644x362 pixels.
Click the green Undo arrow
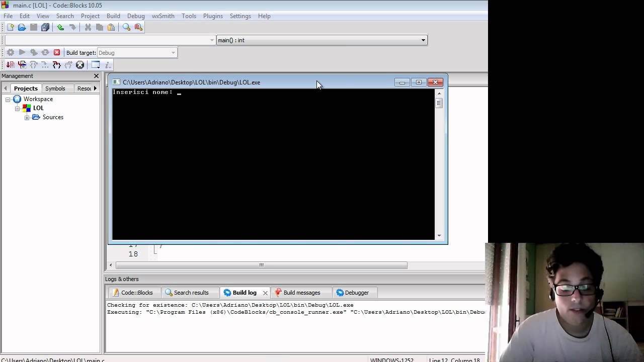[61, 28]
